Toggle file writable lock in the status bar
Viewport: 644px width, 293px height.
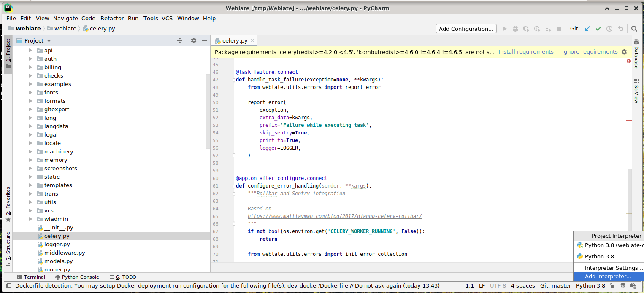click(612, 285)
